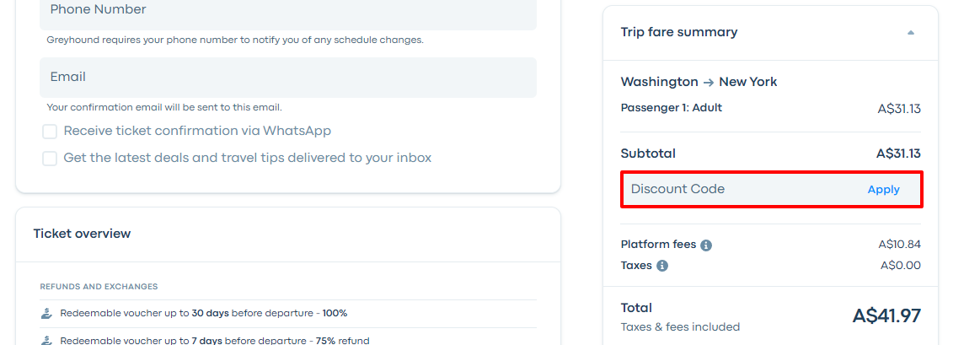
Task: Click the Subtotal A$31.13 amount
Action: (x=898, y=154)
